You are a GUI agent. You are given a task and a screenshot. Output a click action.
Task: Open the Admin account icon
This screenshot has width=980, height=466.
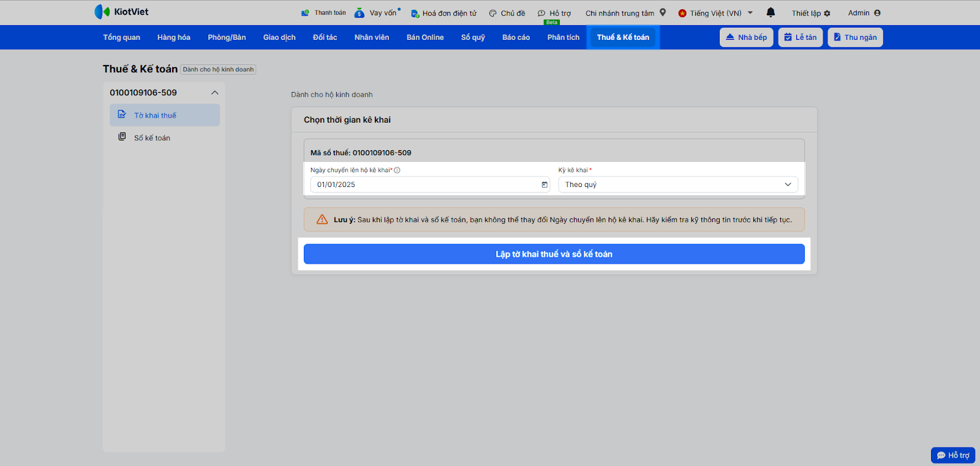click(877, 13)
